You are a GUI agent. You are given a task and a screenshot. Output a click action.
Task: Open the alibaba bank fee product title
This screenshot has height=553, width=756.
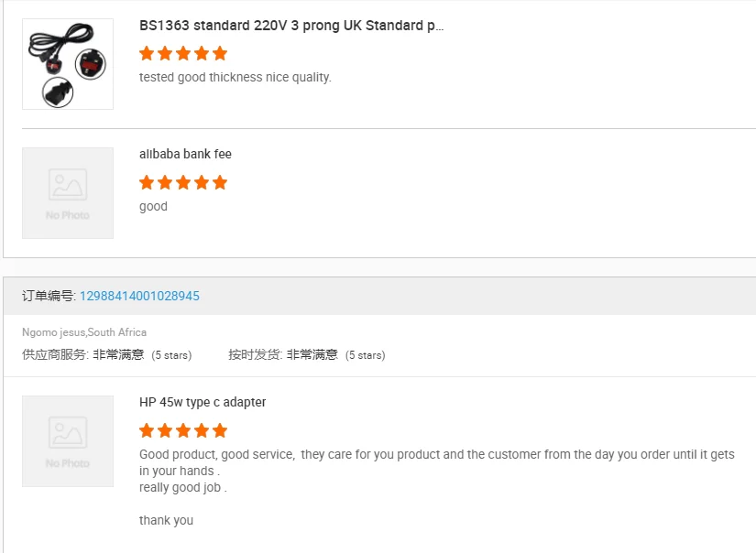(185, 154)
